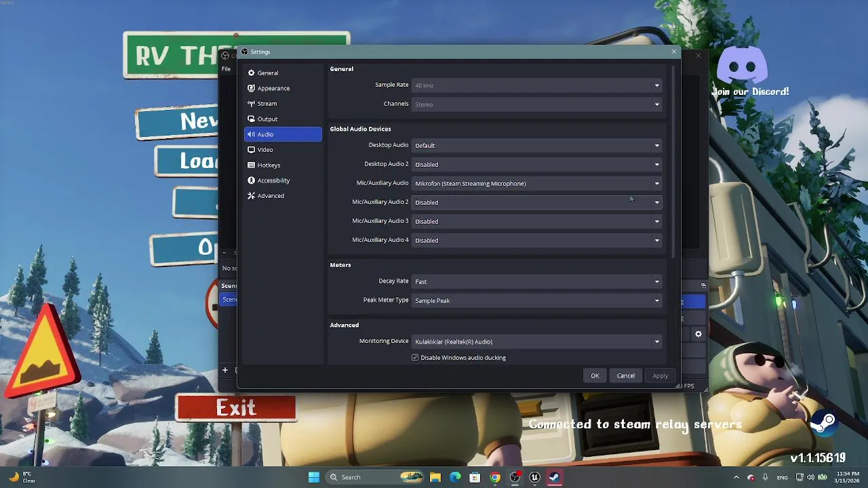Open the Mic/Auxiliary Audio 3 dropdown
This screenshot has width=868, height=488.
[536, 221]
